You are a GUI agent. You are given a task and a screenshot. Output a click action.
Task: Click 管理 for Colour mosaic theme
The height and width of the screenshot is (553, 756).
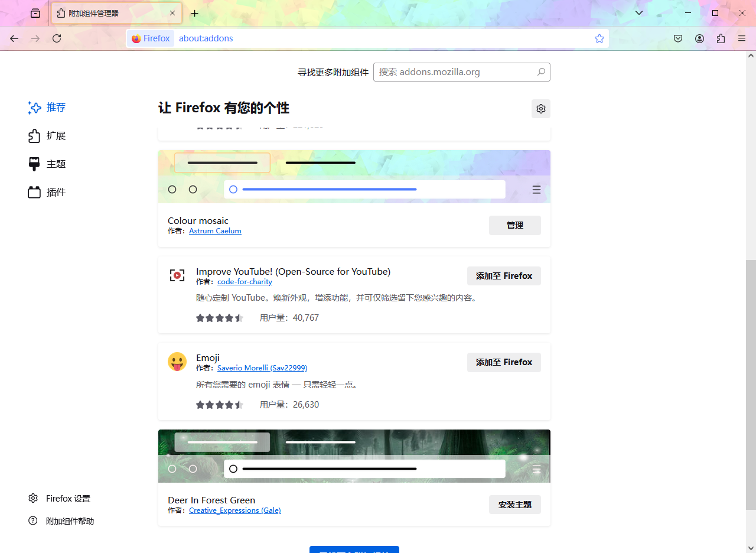(514, 225)
